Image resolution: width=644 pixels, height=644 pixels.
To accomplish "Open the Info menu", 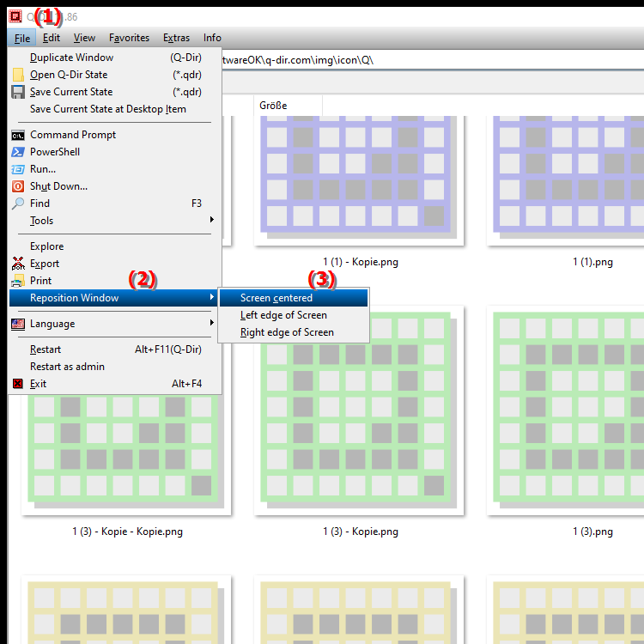I will click(x=212, y=38).
